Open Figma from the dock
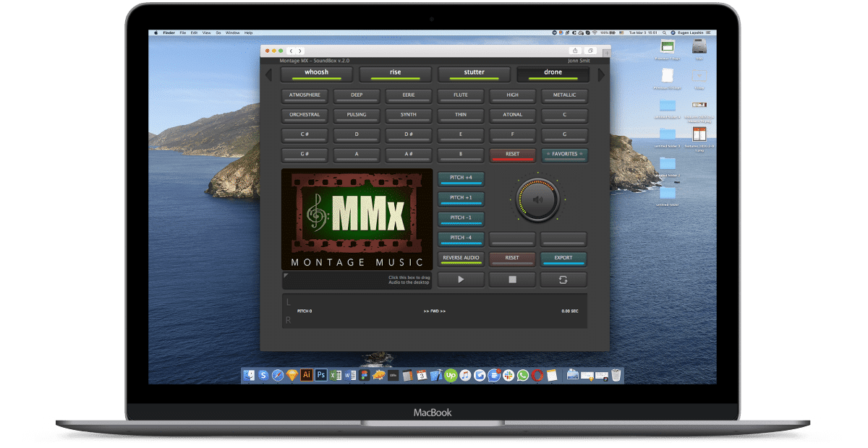Screen dimensions: 868x448 [365, 375]
